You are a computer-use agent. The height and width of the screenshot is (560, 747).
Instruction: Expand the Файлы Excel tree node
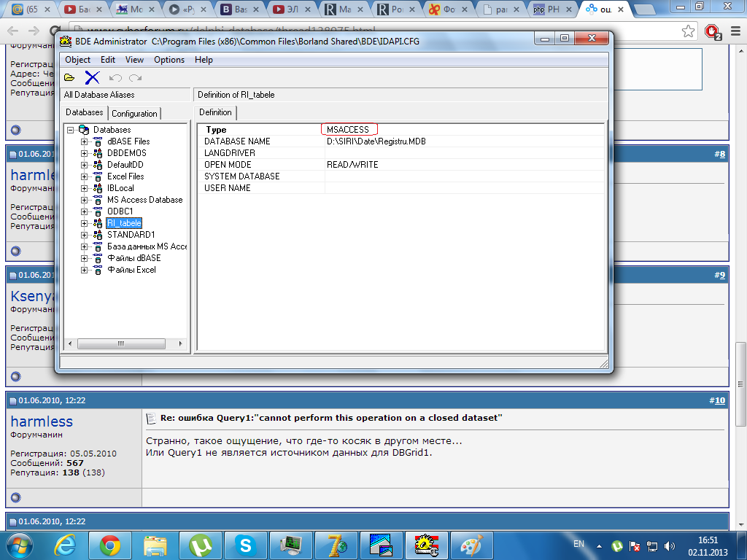click(84, 270)
